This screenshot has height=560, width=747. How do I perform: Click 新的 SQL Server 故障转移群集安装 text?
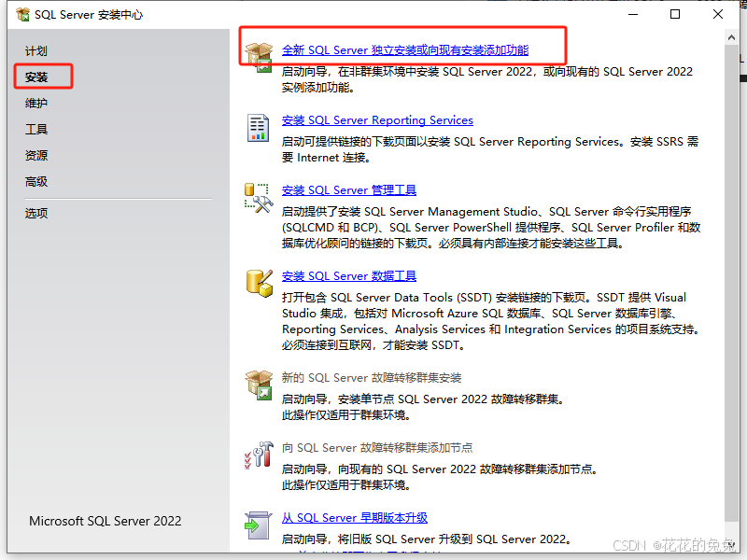372,378
